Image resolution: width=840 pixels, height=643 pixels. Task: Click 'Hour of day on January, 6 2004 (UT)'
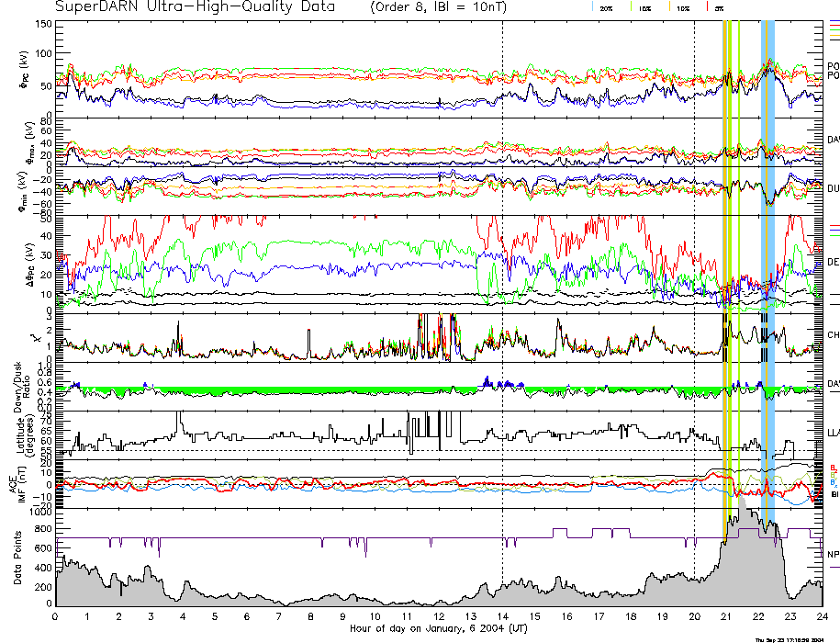438,628
